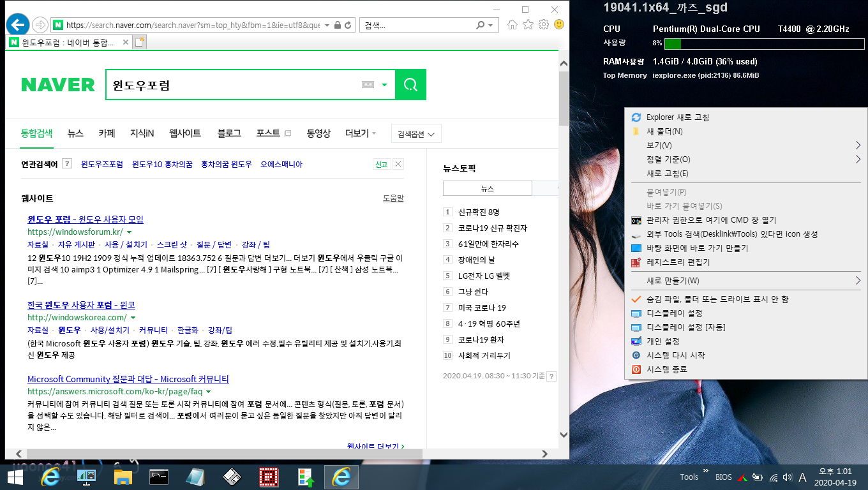The image size is (868, 490).
Task: Open the red pixel-square taskbar icon
Action: pos(269,477)
